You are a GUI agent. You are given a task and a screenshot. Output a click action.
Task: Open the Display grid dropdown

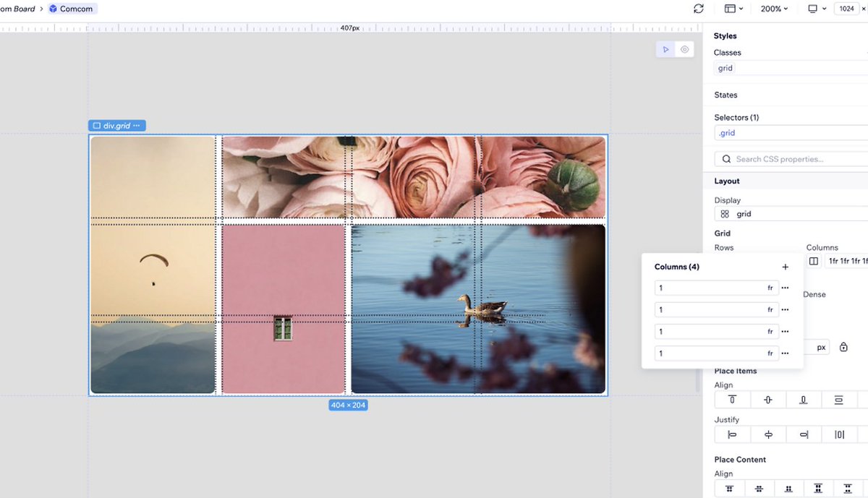(791, 214)
